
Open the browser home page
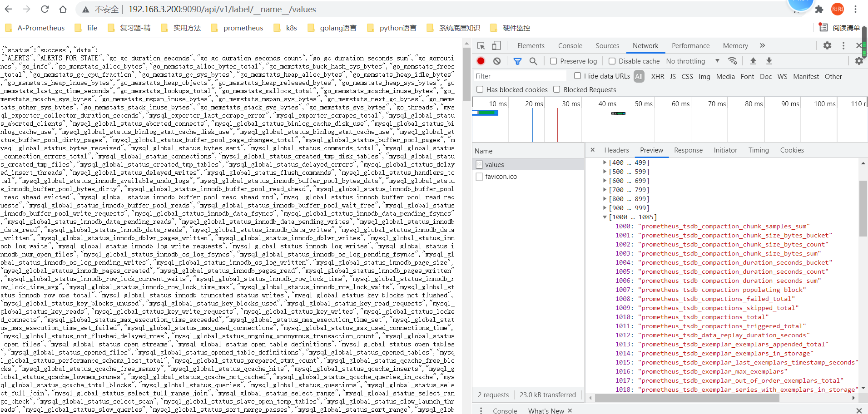(63, 9)
